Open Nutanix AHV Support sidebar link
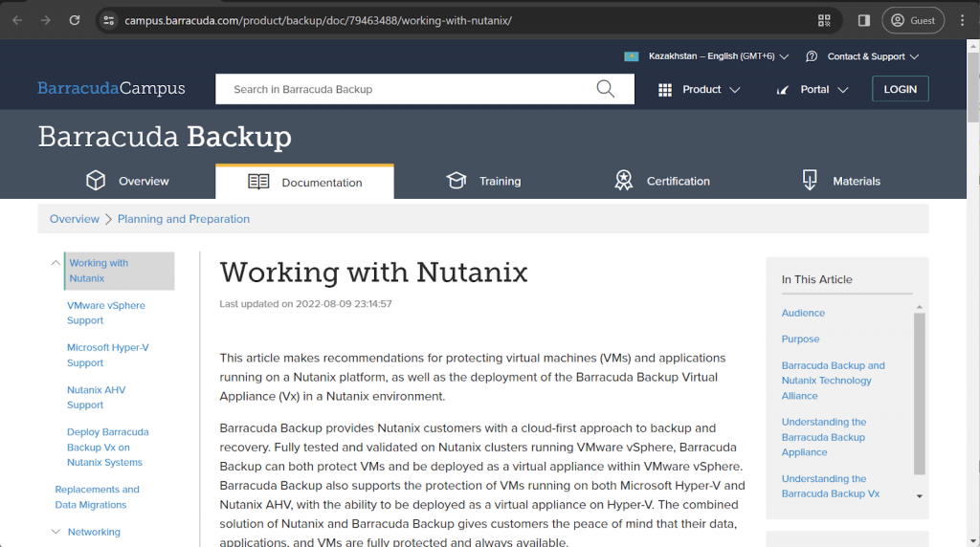Screen dimensions: 980x547 click(x=97, y=397)
